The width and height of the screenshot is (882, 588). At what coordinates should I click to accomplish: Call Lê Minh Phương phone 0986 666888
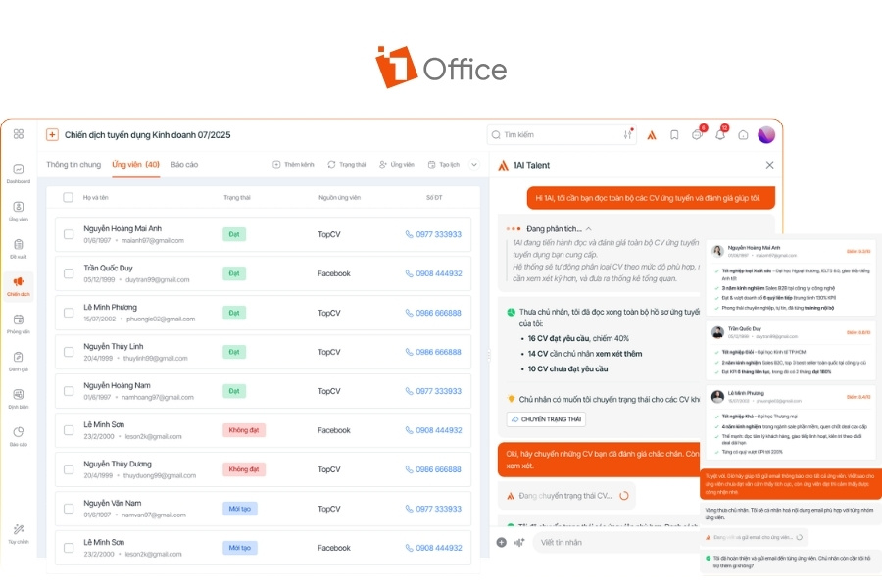(x=434, y=313)
